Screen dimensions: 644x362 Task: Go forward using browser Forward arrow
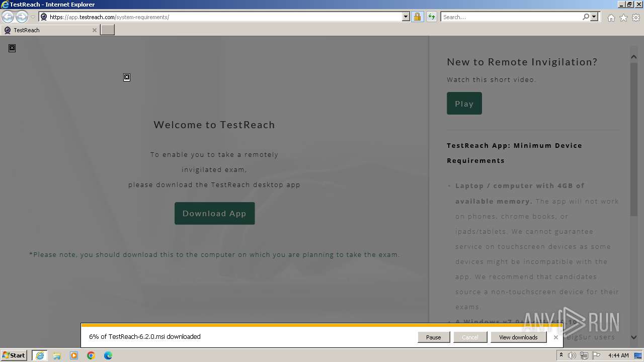(22, 17)
